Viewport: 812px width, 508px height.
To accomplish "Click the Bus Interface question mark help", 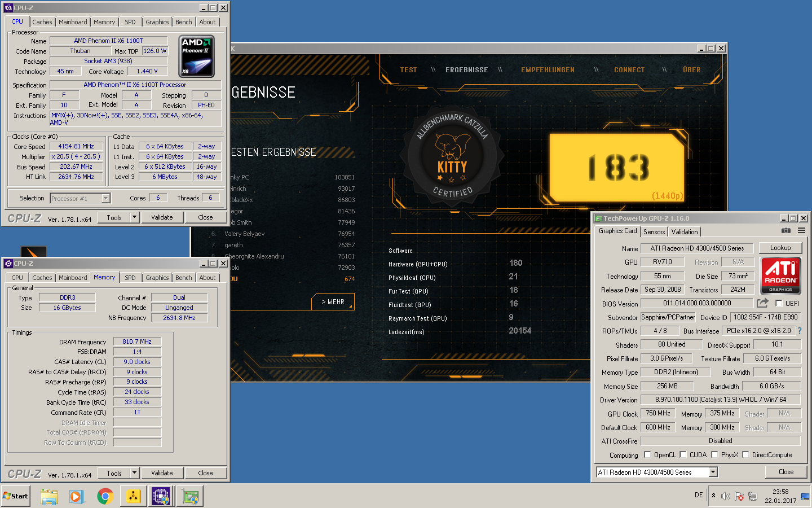I will 799,331.
